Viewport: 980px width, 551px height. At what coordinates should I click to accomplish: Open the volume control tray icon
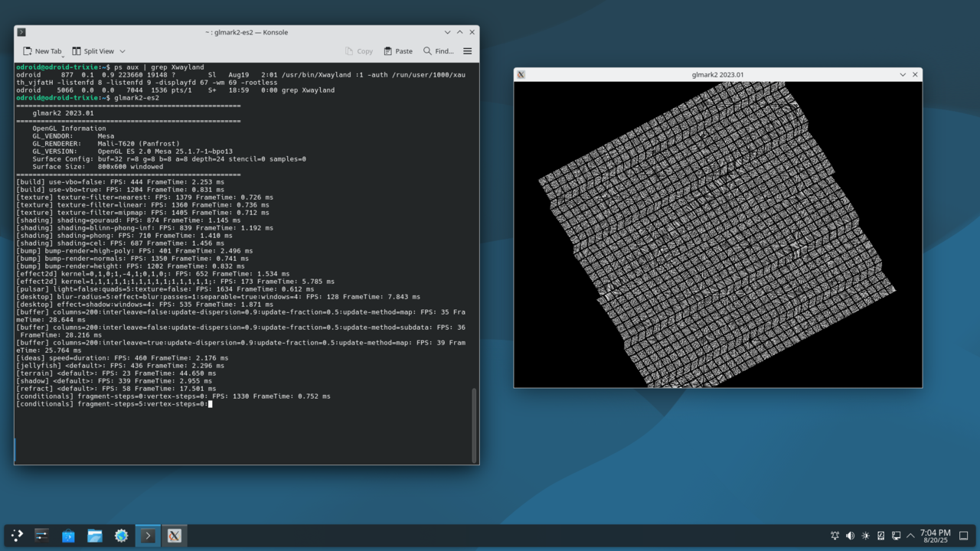[x=850, y=536]
